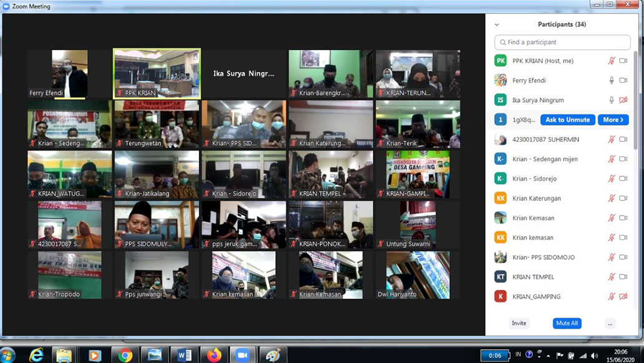Screen dimensions: 644x363
Task: Collapse the Participants panel using header chevron
Action: [x=497, y=25]
